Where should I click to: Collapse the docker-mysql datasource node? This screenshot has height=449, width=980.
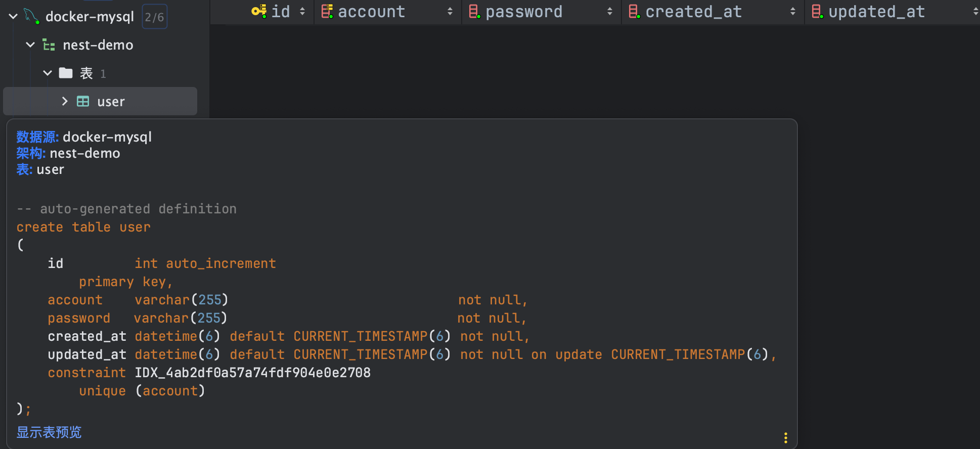[x=14, y=17]
